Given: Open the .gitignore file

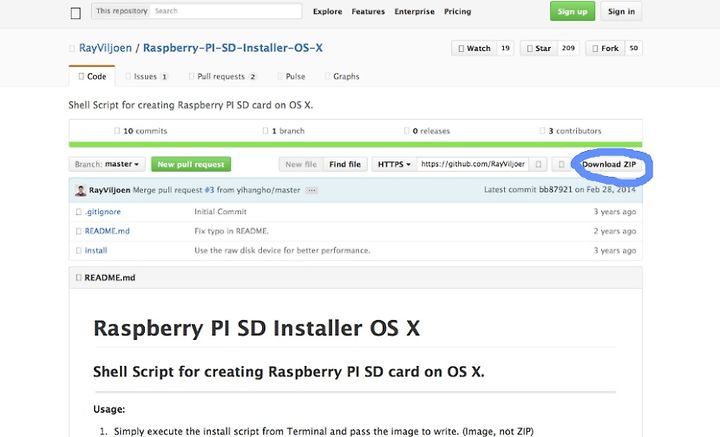Looking at the screenshot, I should point(102,212).
